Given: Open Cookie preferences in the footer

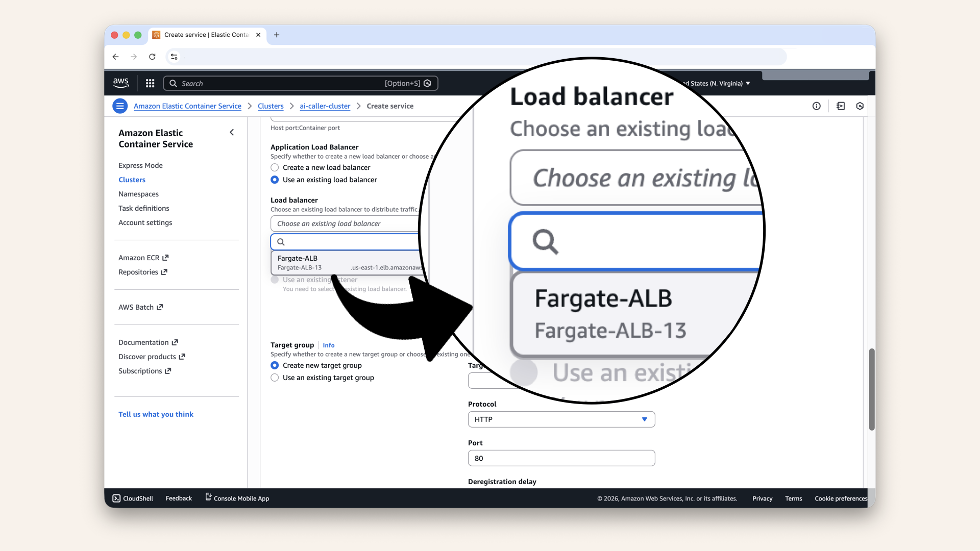Looking at the screenshot, I should click(840, 498).
